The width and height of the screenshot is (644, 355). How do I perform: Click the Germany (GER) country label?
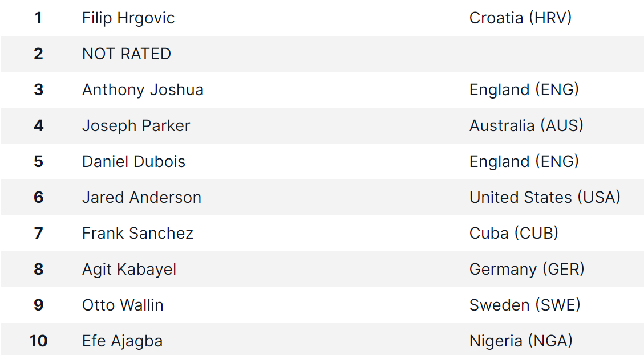point(526,269)
